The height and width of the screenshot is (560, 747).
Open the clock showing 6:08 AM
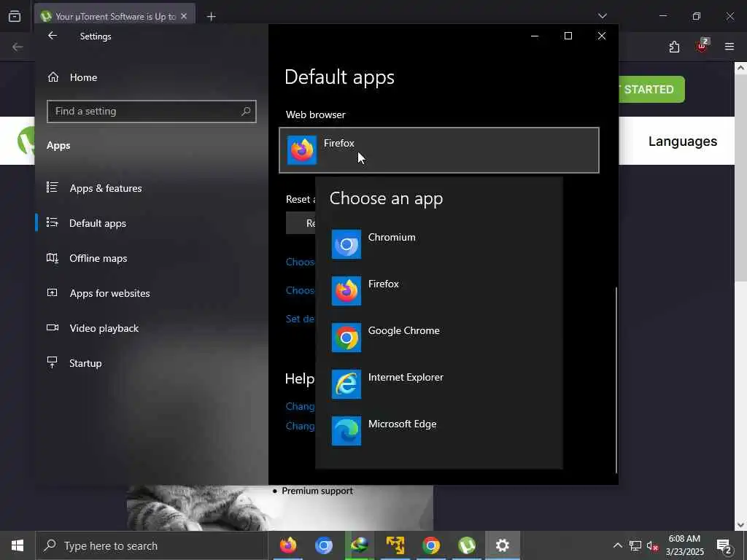point(684,545)
